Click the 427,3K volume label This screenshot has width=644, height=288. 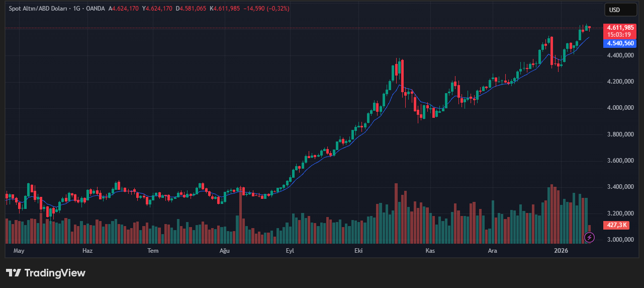pyautogui.click(x=617, y=225)
